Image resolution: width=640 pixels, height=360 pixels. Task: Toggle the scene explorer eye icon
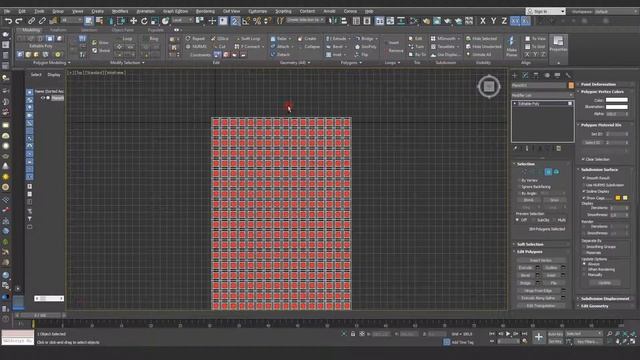click(42, 98)
